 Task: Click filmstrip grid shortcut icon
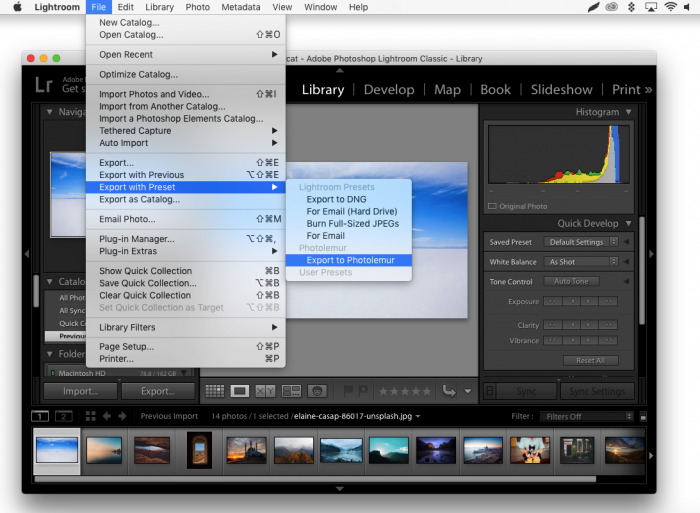pyautogui.click(x=91, y=416)
